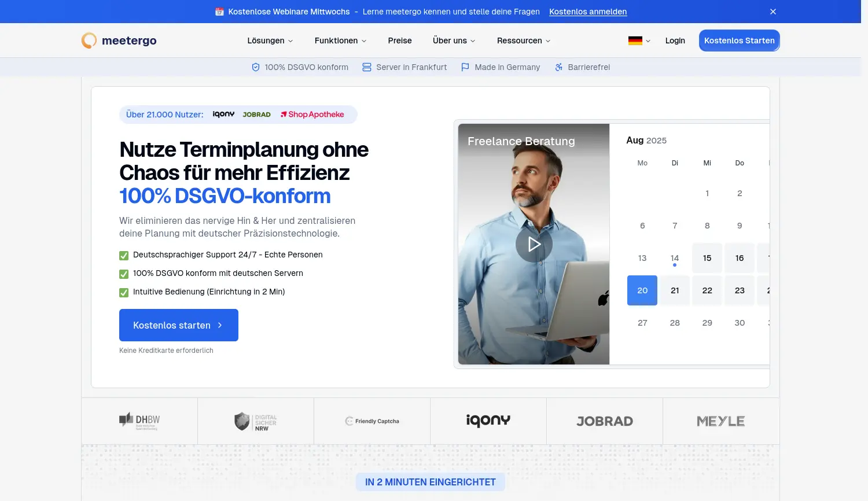This screenshot has width=868, height=501.
Task: Click the checkmark next to Deutschsprachiger Support 24/7
Action: tap(124, 255)
